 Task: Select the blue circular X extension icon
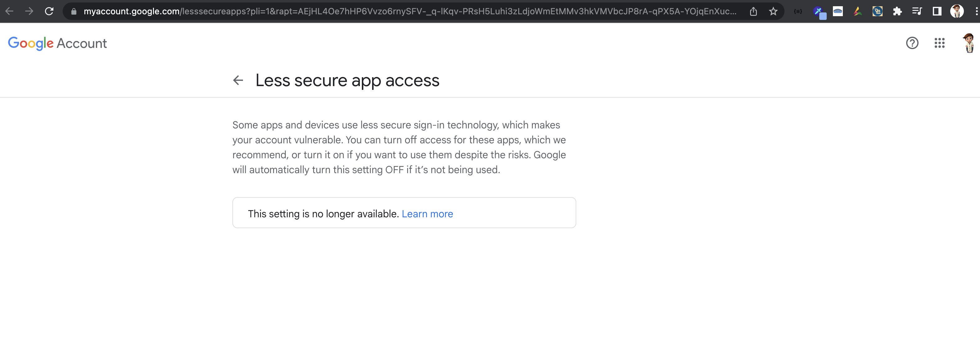pos(819,11)
